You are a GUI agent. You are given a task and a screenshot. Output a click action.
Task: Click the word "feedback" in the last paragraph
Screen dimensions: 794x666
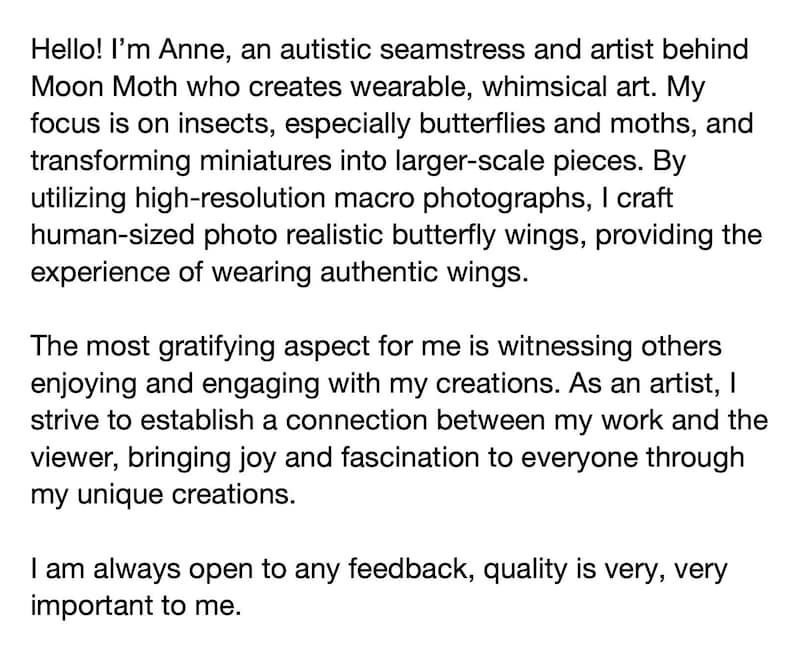[411, 569]
